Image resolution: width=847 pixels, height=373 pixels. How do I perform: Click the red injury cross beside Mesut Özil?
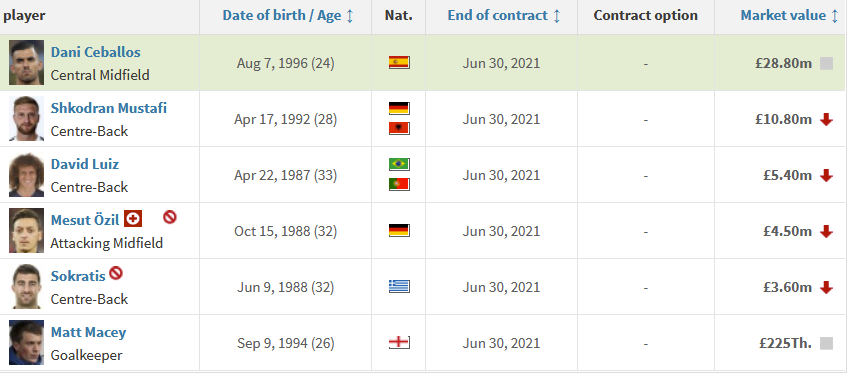tap(133, 219)
